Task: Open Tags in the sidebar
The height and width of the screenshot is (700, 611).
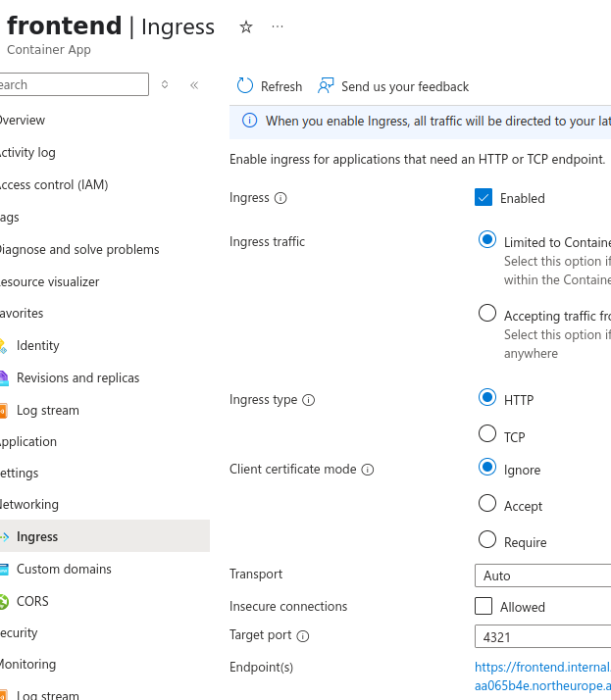Action: [10, 218]
